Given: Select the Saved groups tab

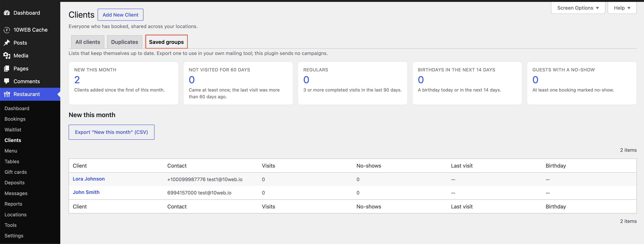Looking at the screenshot, I should pos(166,42).
